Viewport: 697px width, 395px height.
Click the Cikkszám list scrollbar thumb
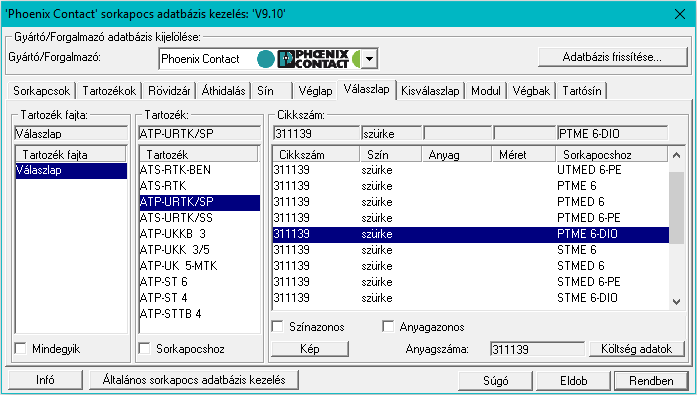677,208
